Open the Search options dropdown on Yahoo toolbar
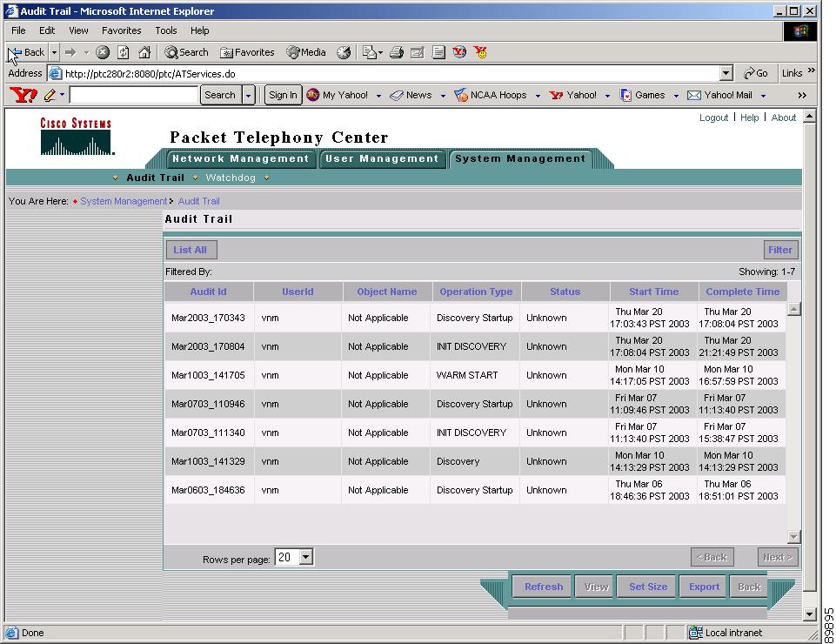The image size is (836, 644). 250,95
